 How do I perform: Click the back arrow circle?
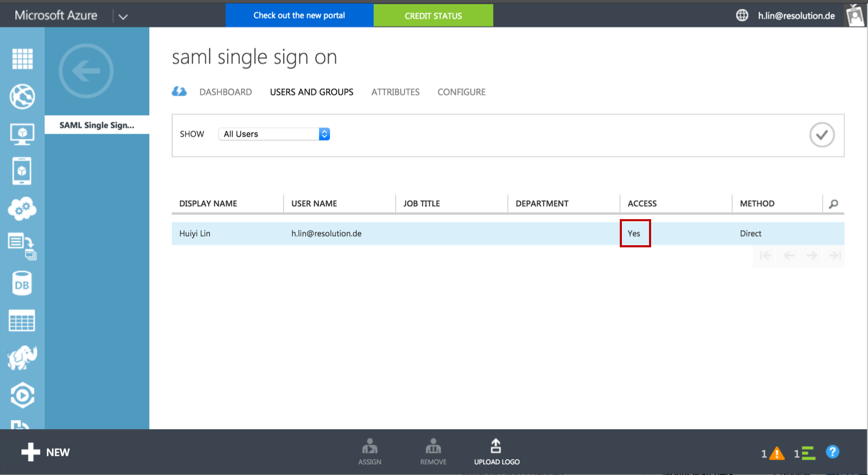point(86,71)
